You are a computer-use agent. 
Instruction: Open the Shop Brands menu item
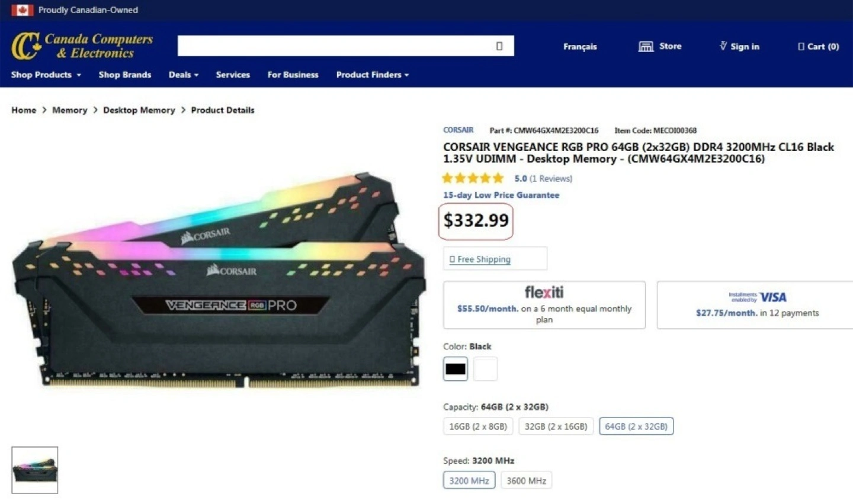(x=125, y=75)
